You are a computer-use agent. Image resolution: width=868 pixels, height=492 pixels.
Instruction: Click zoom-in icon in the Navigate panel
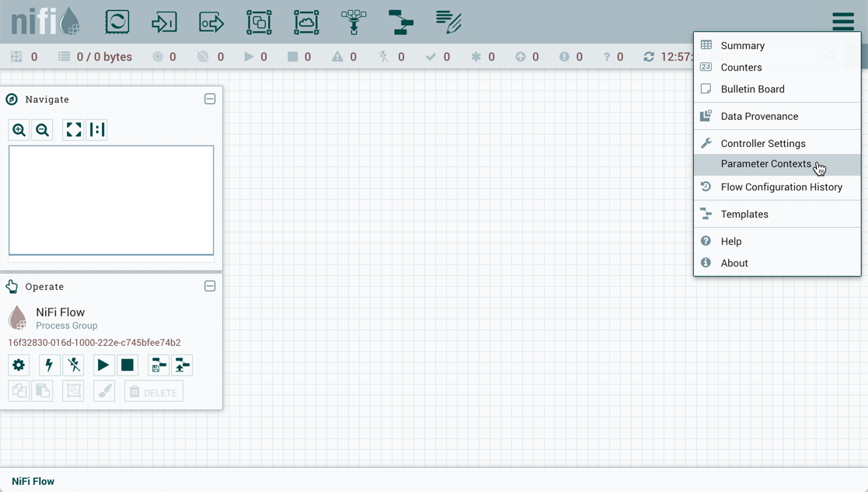(x=19, y=130)
